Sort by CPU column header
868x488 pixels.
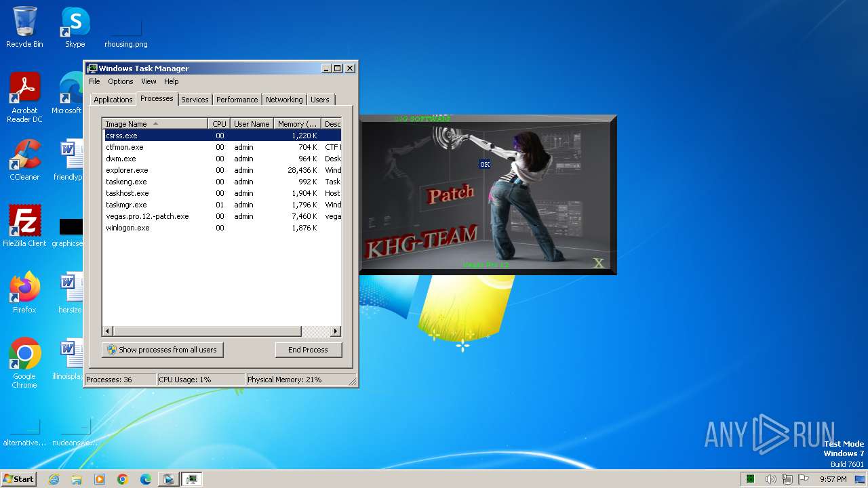219,123
